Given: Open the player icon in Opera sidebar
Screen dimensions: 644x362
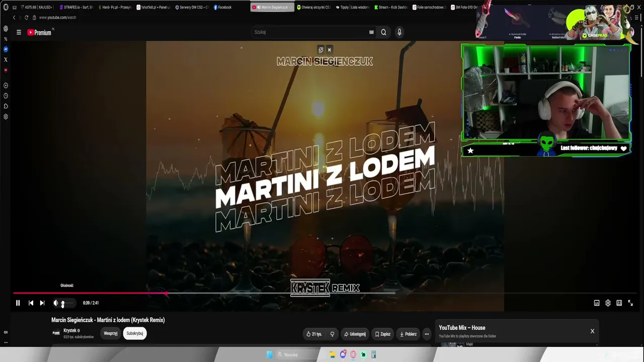Looking at the screenshot, I should coord(6,85).
